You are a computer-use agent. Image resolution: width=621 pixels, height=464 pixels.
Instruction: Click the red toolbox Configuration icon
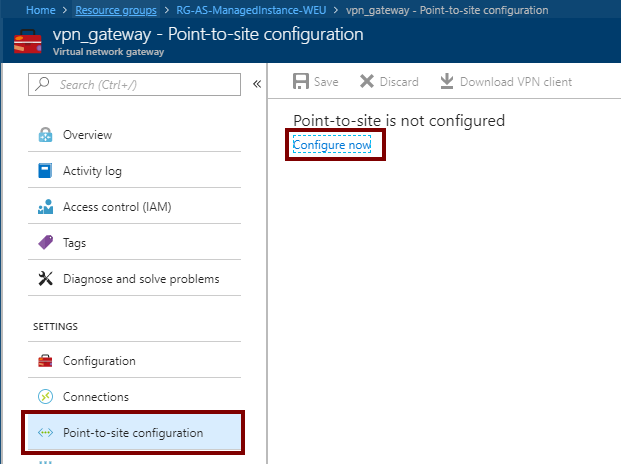coord(45,361)
